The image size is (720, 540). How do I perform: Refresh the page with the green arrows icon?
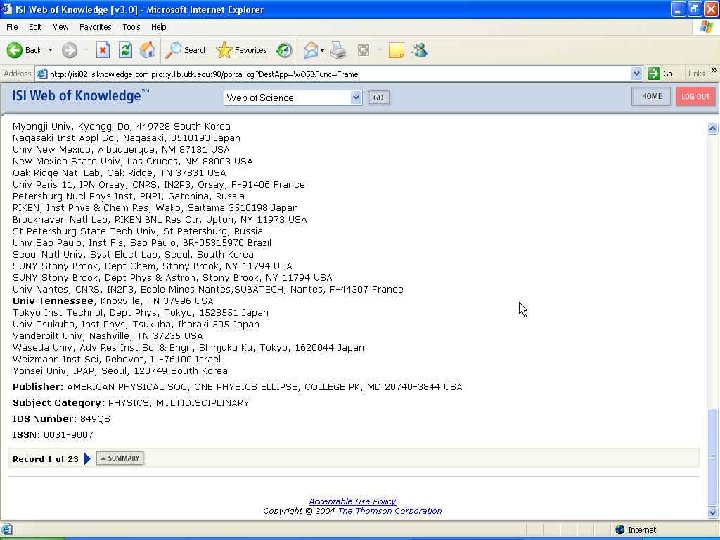(125, 50)
